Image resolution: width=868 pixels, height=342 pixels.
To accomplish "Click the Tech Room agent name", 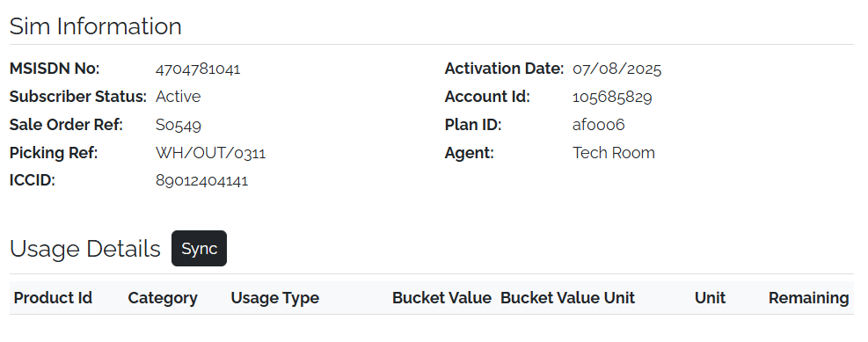I will coord(613,153).
